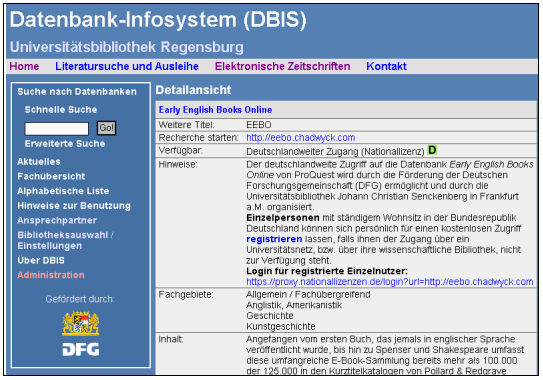Image resolution: width=543 pixels, height=380 pixels.
Task: Open the Home navigation link
Action: tap(24, 66)
